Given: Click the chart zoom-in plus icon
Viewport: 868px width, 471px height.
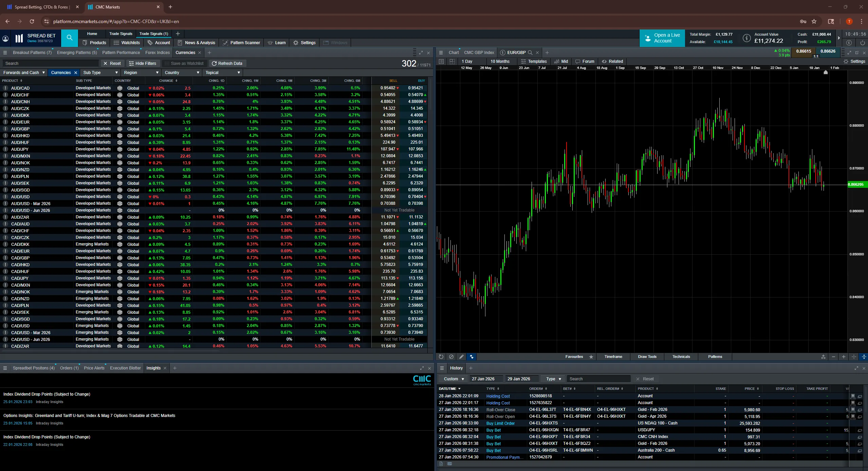Looking at the screenshot, I should pos(844,357).
